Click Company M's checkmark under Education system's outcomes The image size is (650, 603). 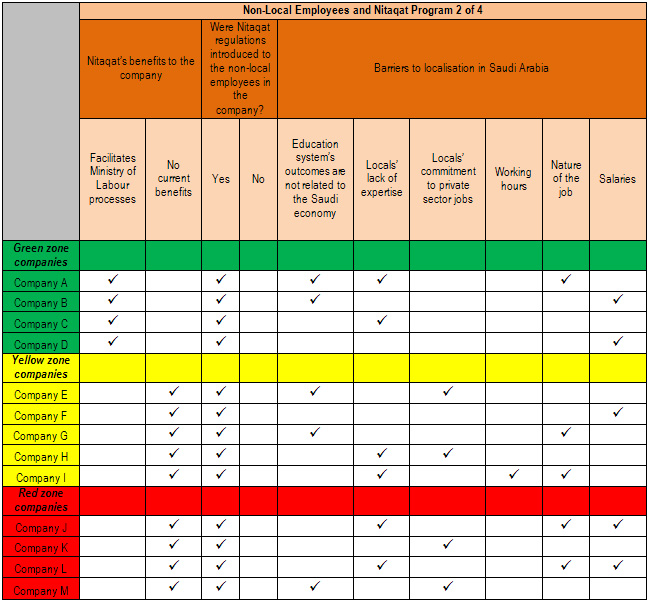(315, 586)
